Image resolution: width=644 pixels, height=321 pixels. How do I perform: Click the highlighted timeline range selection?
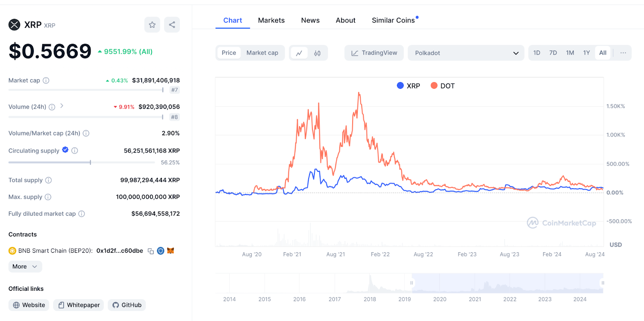click(507, 283)
